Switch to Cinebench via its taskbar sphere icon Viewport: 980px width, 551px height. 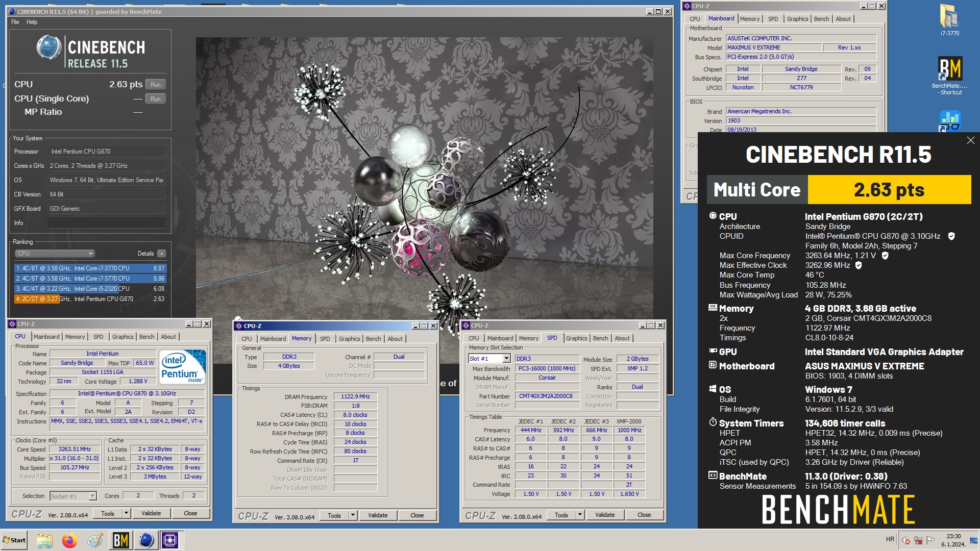pos(146,540)
